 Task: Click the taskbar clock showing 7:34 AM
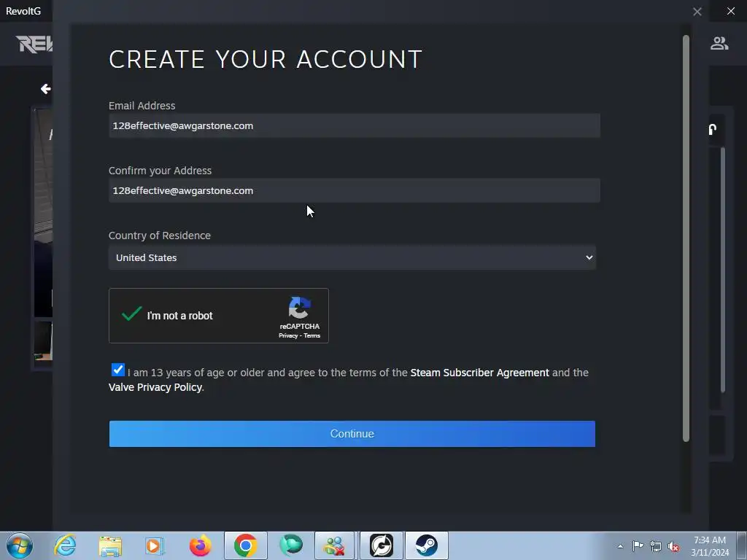pyautogui.click(x=710, y=546)
